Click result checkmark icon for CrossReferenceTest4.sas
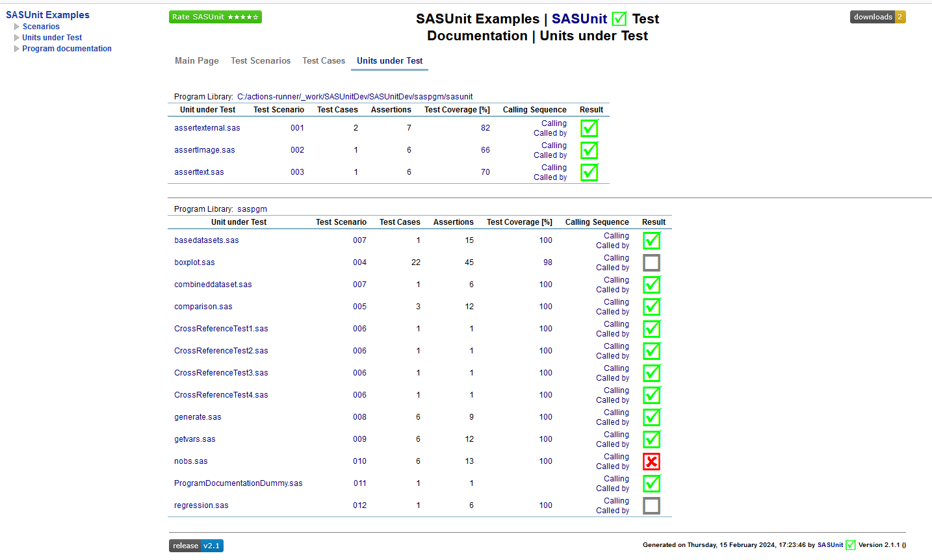 [x=651, y=395]
